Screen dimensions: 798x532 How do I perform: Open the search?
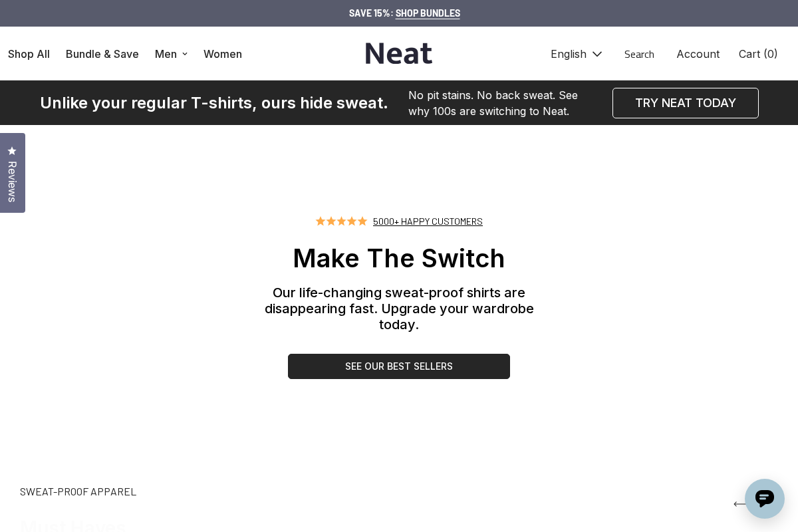pyautogui.click(x=638, y=54)
